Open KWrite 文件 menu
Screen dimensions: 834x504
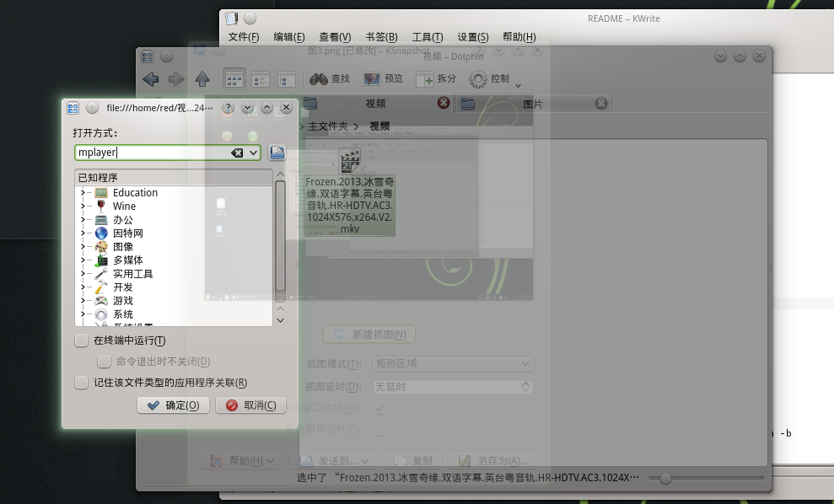(x=244, y=37)
